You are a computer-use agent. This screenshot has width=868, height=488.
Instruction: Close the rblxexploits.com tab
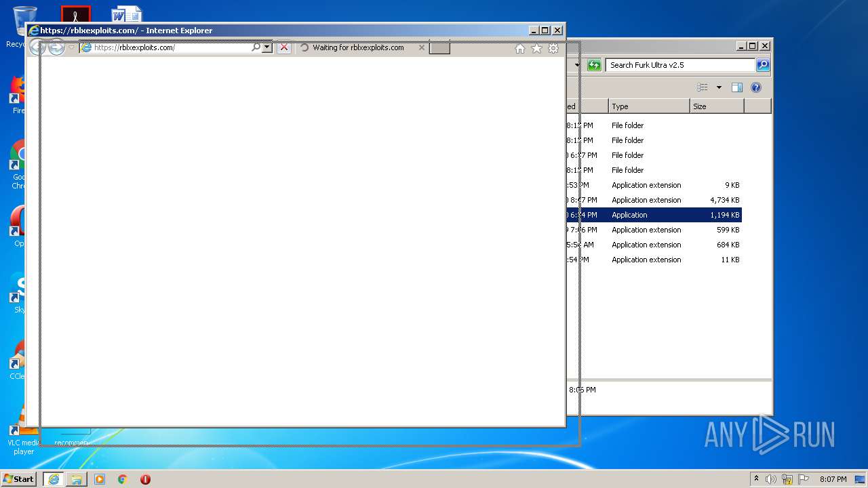422,47
